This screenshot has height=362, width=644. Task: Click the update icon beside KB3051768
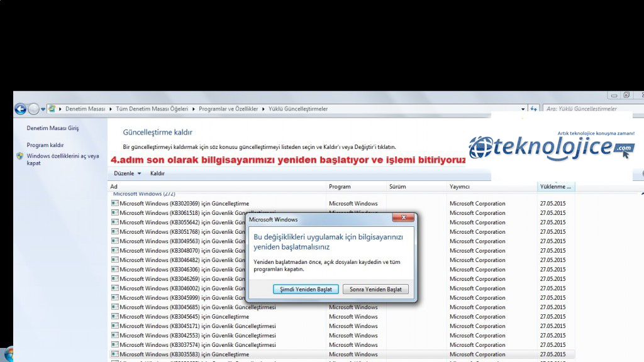[115, 231]
